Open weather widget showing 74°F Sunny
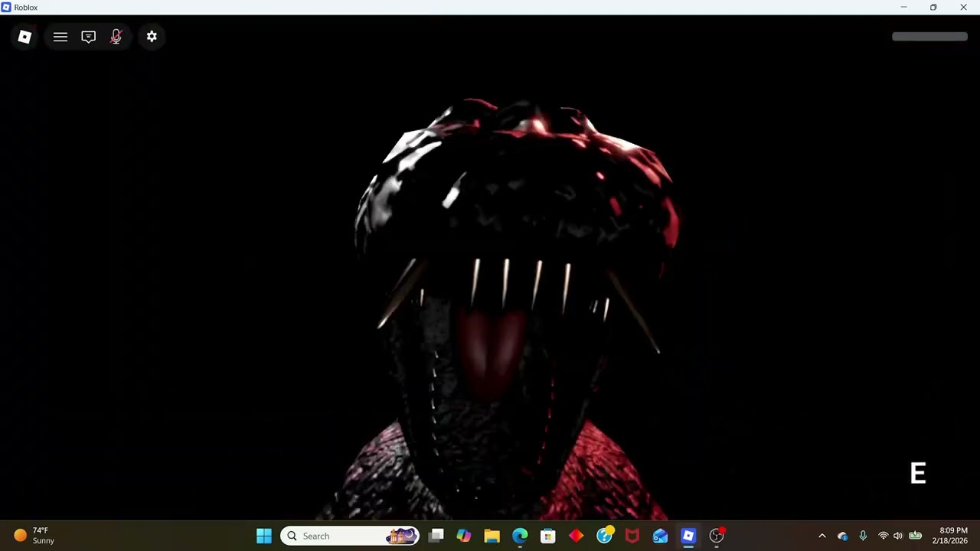Viewport: 980px width, 551px height. click(34, 536)
